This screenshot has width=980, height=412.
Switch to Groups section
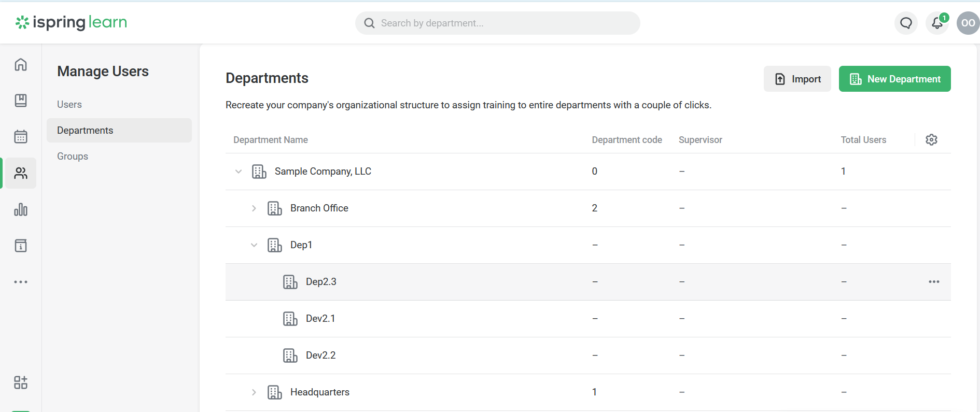(x=73, y=157)
